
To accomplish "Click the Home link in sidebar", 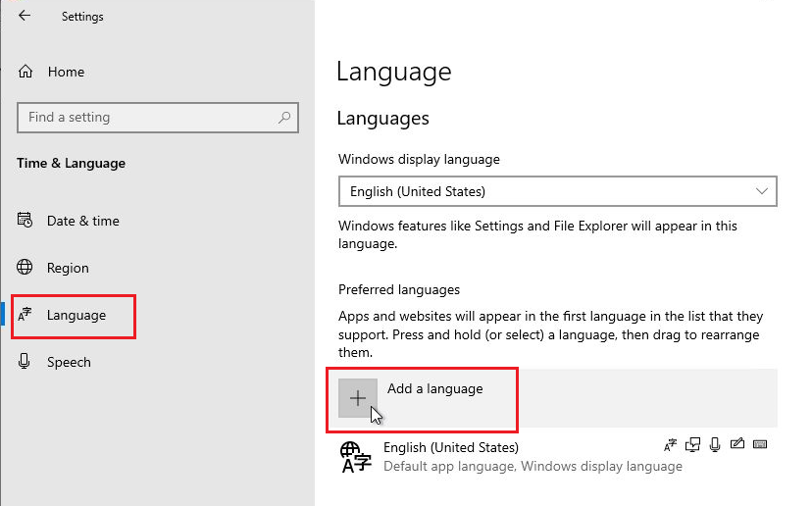I will click(x=67, y=72).
